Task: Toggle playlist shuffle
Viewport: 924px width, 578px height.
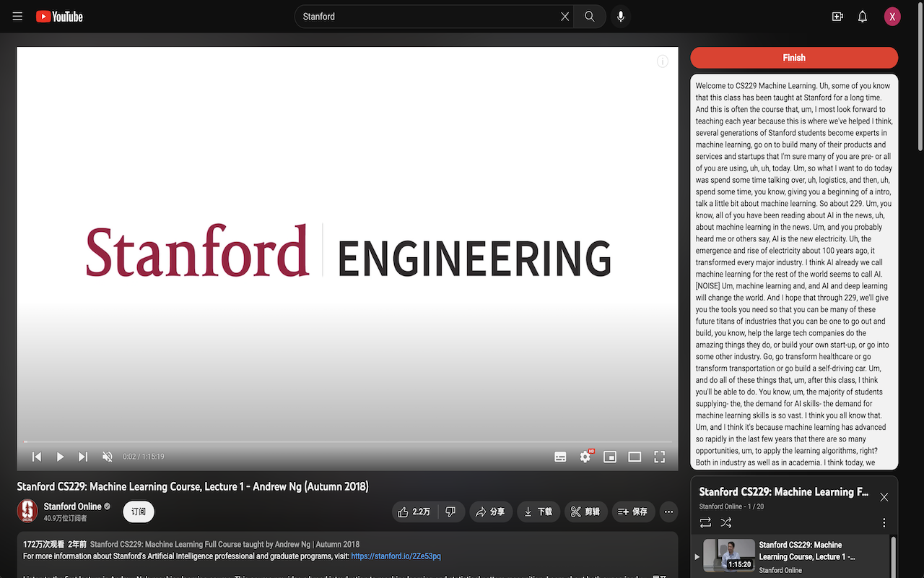Action: (726, 522)
